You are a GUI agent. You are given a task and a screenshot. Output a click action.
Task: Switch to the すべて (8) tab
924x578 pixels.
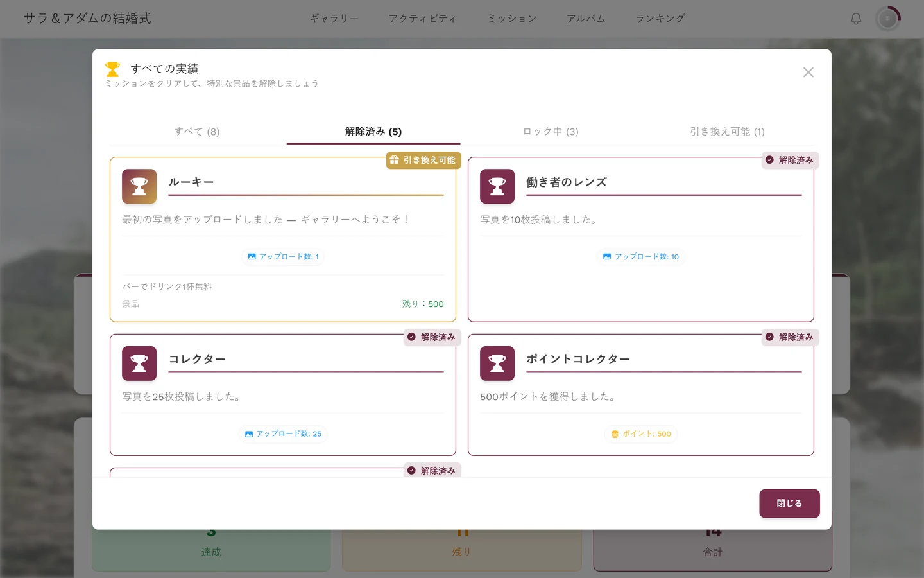click(x=197, y=132)
